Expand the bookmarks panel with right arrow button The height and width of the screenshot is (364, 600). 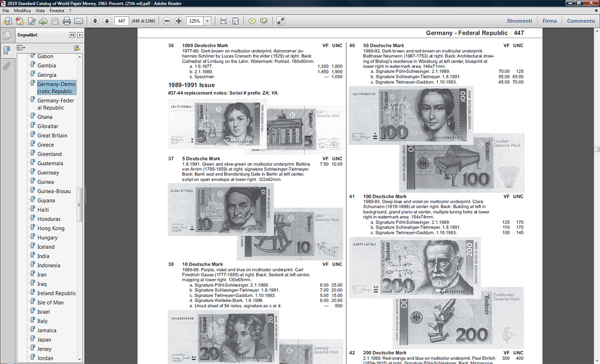pos(79,35)
